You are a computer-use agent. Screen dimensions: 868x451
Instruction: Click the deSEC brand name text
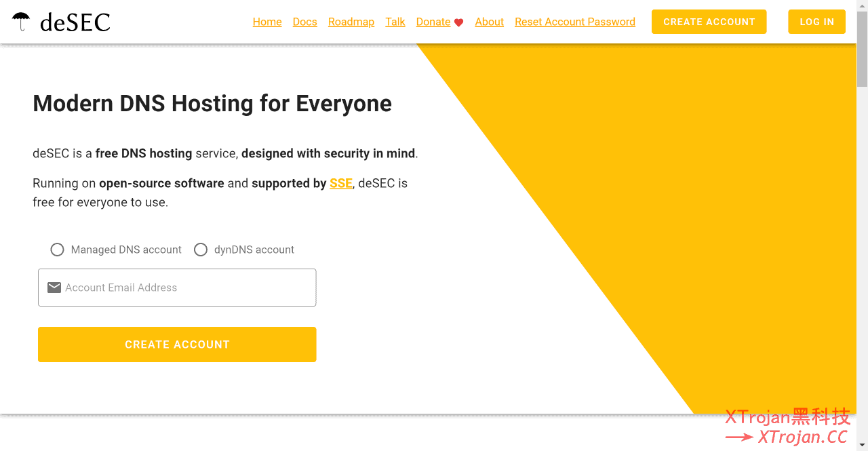pyautogui.click(x=75, y=22)
